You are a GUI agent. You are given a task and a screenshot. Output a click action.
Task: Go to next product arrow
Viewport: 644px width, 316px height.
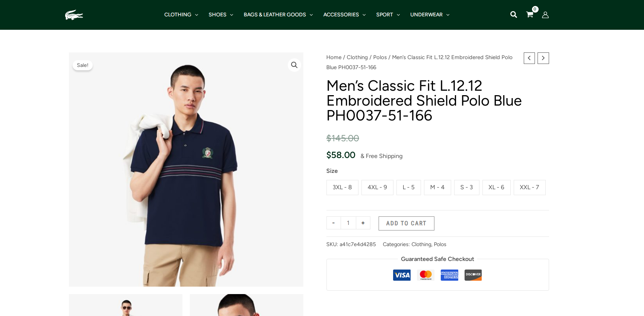coord(543,58)
